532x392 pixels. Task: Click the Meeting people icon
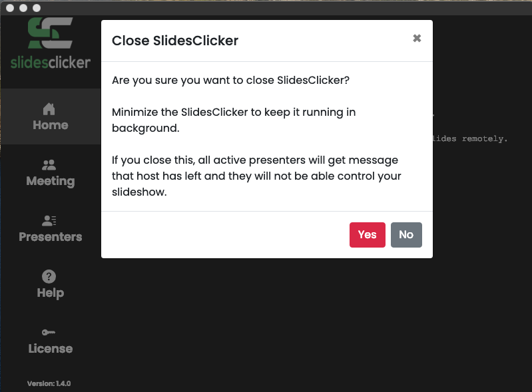click(49, 165)
